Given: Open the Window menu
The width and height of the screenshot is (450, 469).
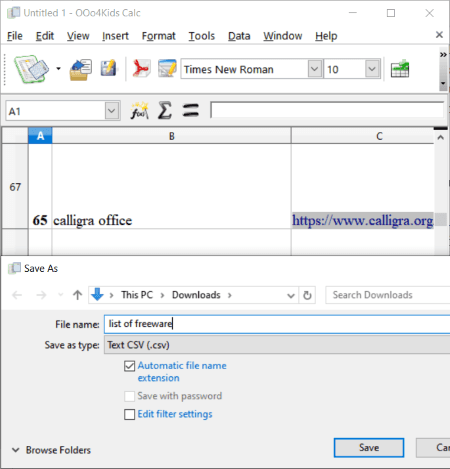Looking at the screenshot, I should point(283,36).
